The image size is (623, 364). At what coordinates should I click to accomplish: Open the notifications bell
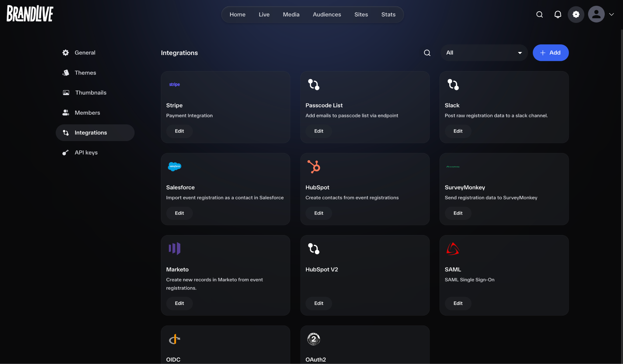coord(558,14)
